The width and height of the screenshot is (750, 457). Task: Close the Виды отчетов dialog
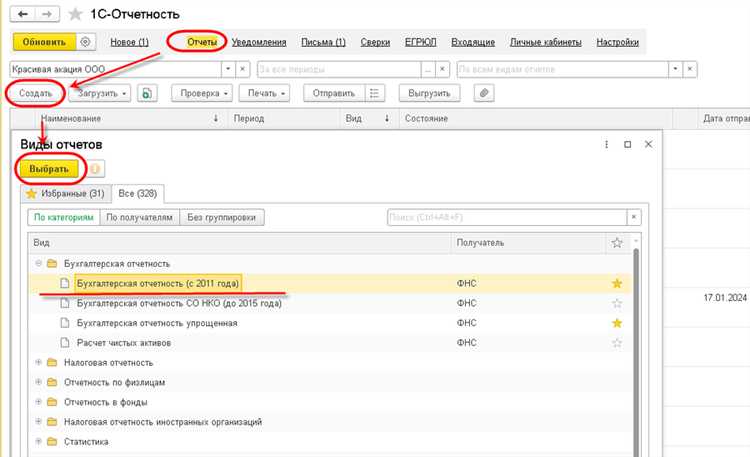click(x=648, y=145)
